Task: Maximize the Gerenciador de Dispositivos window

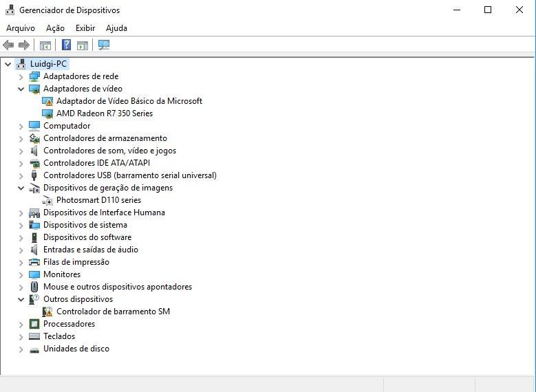Action: [488, 10]
